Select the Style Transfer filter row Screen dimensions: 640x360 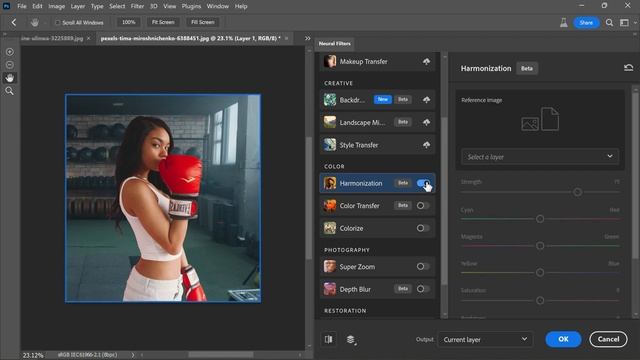tap(377, 145)
